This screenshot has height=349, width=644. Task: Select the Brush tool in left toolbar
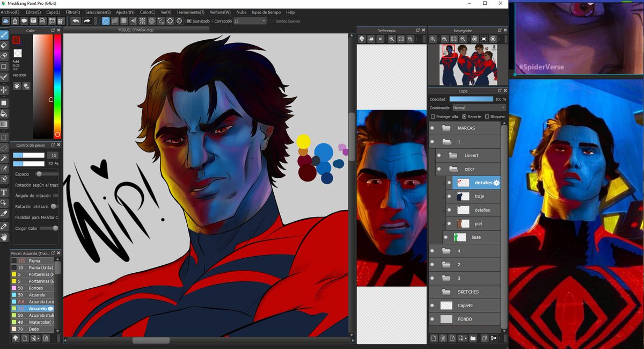4,35
